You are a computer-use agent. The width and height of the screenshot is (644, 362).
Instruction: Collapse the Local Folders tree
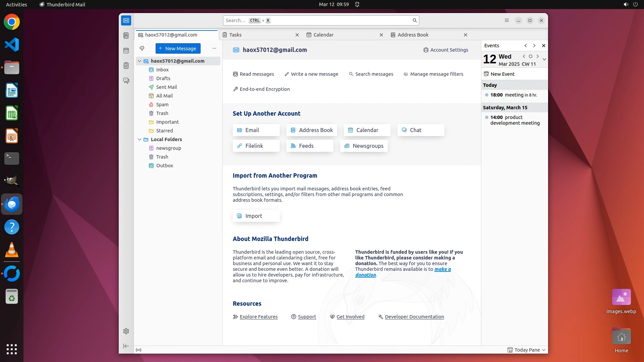(140, 139)
